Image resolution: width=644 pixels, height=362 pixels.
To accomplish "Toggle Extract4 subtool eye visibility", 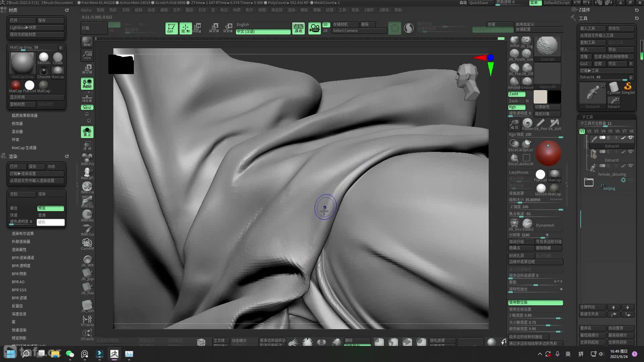I will [x=631, y=138].
